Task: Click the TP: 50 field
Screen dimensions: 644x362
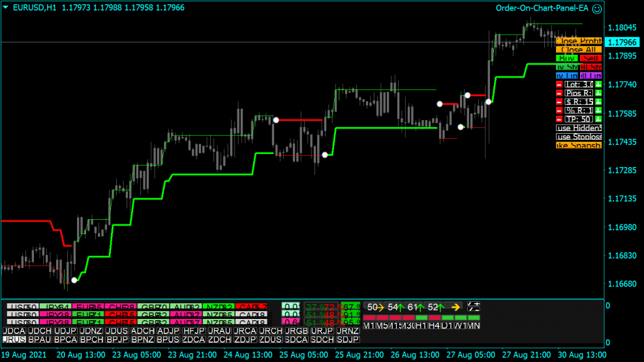Action: (x=579, y=119)
